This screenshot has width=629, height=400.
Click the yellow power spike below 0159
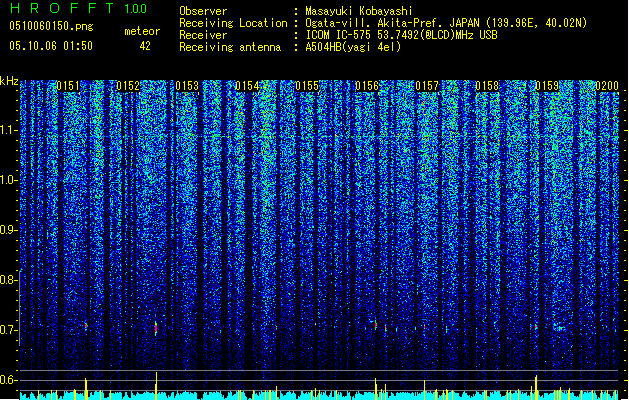pyautogui.click(x=536, y=387)
